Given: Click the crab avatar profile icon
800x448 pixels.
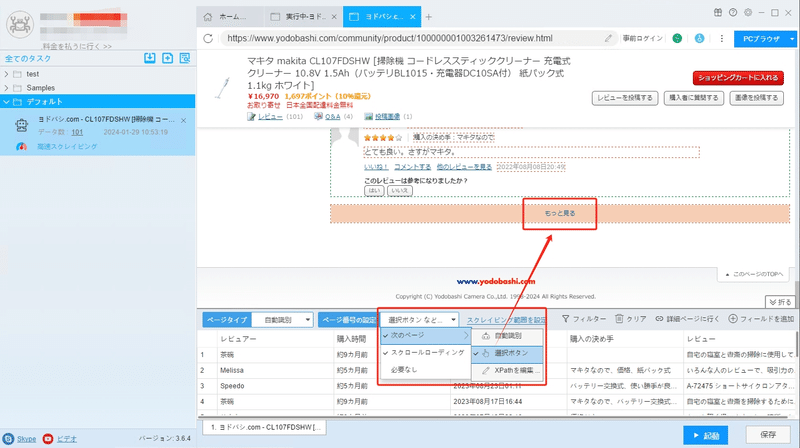Looking at the screenshot, I should (x=20, y=24).
